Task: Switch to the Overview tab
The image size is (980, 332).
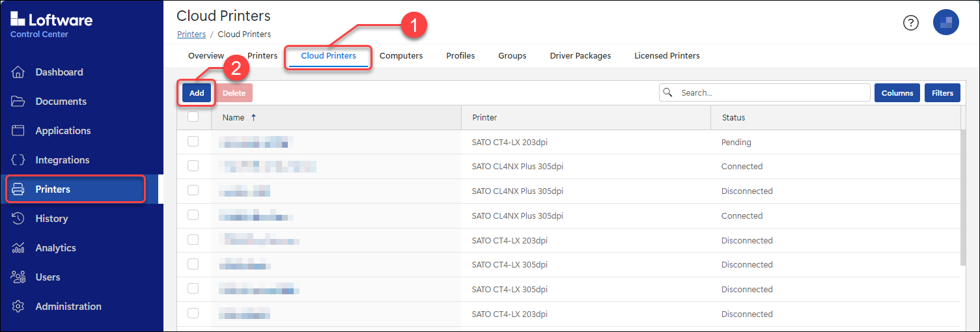Action: click(206, 56)
